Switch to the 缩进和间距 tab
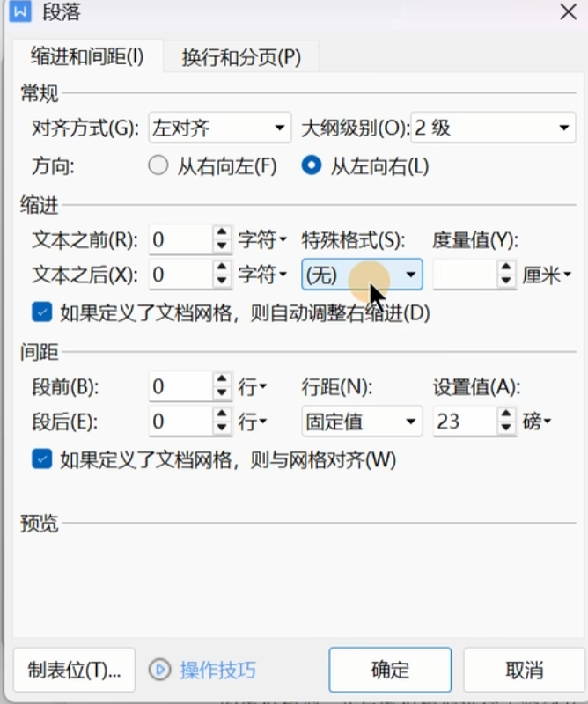 coord(88,56)
